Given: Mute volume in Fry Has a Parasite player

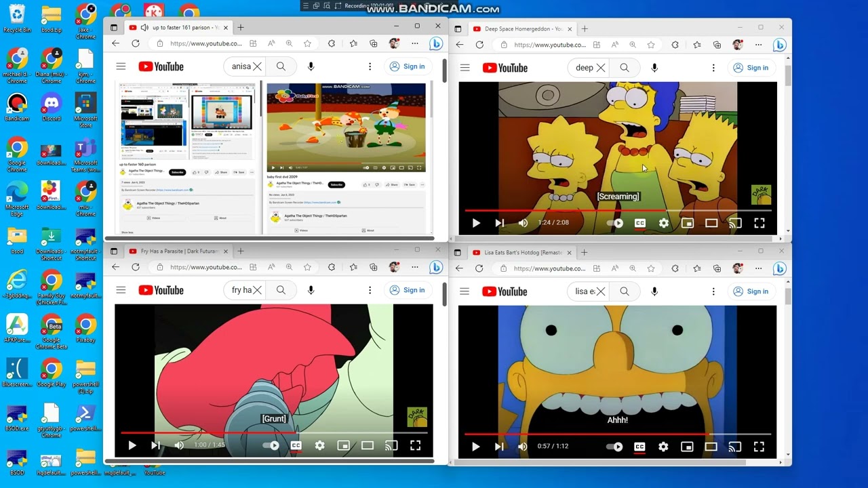Looking at the screenshot, I should point(179,445).
